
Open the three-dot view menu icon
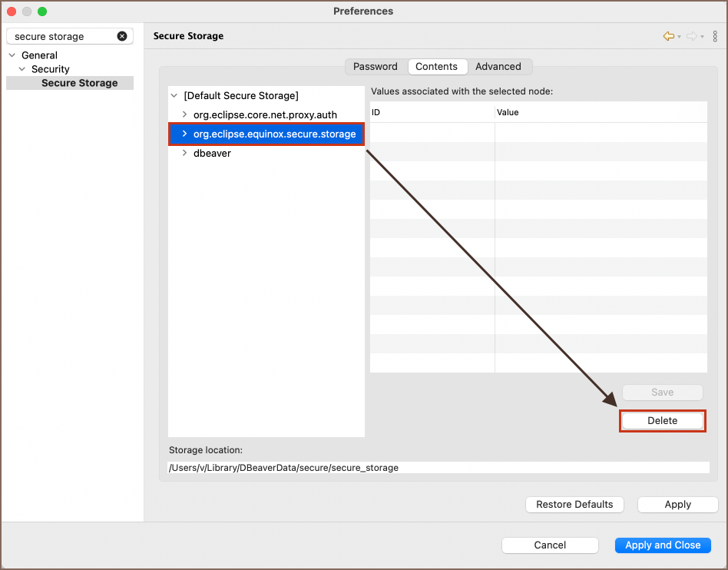pyautogui.click(x=715, y=36)
